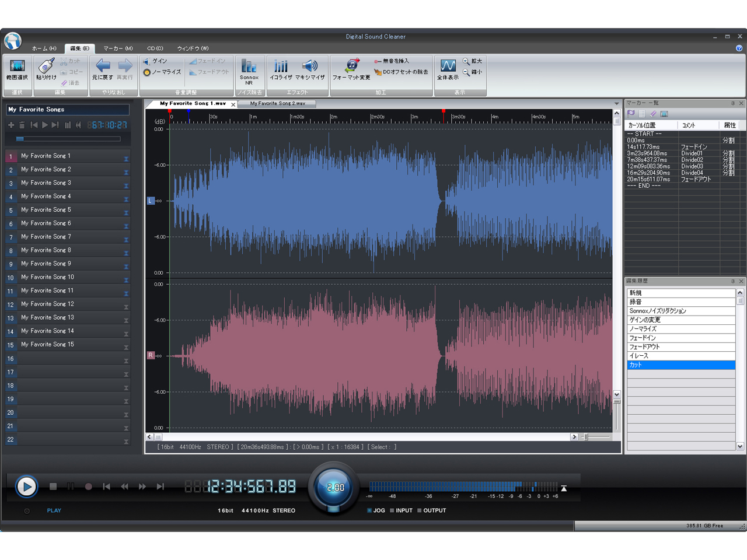Open the マキシマイザ maximizer effect
Screen dimensions: 747x560
click(x=310, y=69)
